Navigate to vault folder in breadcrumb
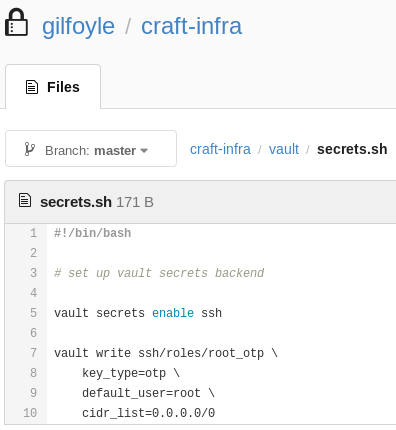Image resolution: width=396 pixels, height=430 pixels. pos(284,149)
